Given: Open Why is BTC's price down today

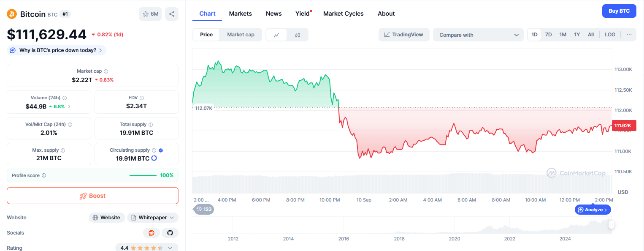Looking at the screenshot, I should point(57,50).
